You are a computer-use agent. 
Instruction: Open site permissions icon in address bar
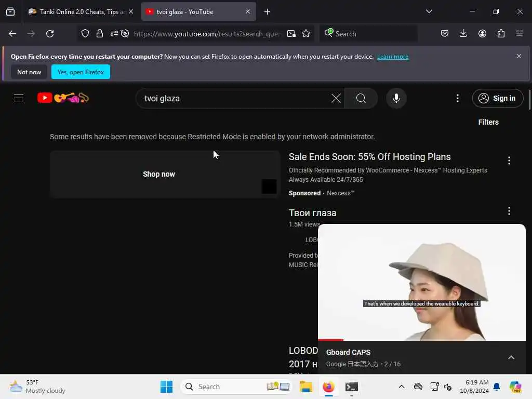(x=114, y=34)
